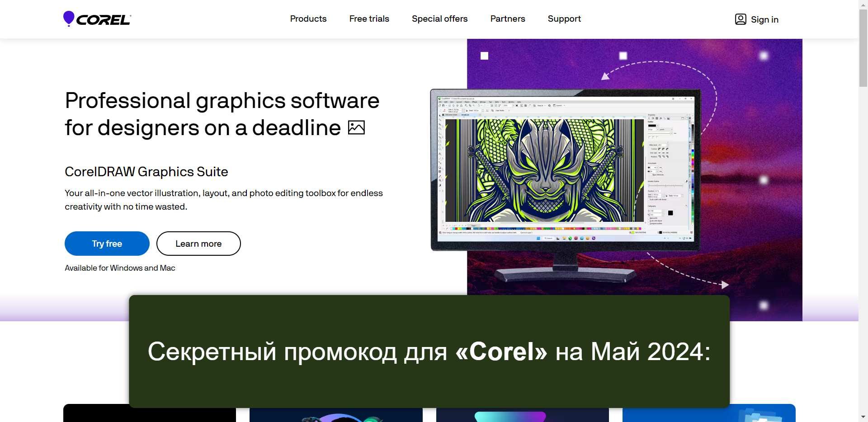The image size is (868, 422).
Task: Click the CorelDRAW Graphics Suite heading
Action: click(x=146, y=172)
